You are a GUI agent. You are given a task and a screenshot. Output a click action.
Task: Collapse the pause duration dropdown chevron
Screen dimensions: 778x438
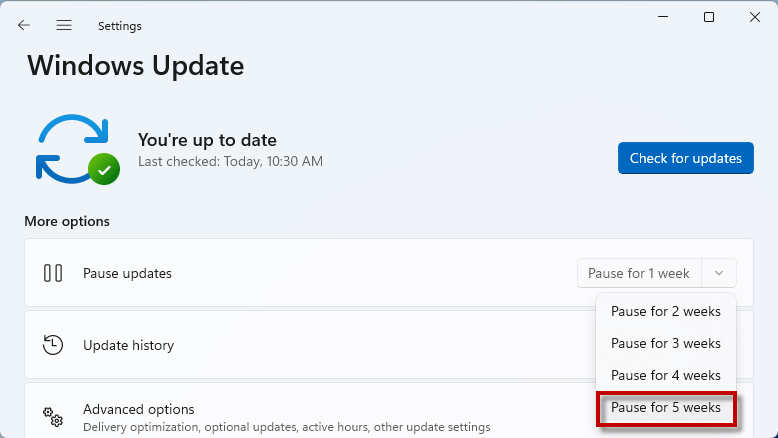pos(719,273)
